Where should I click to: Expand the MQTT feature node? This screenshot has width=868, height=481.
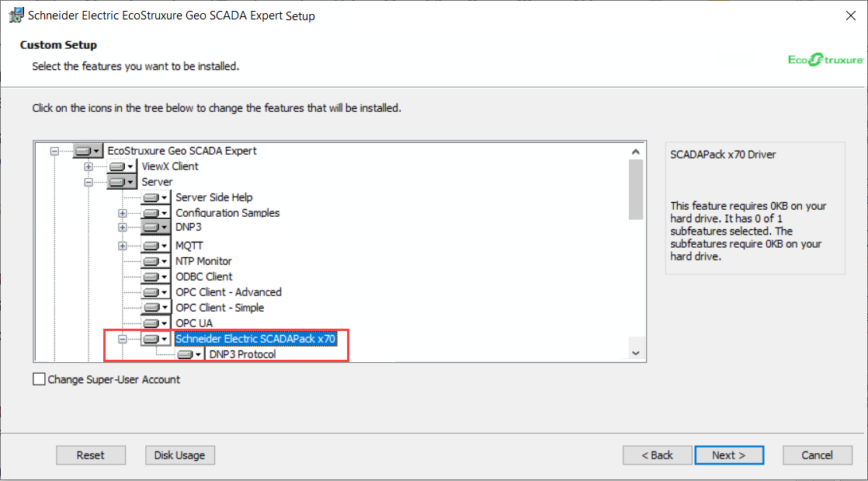(122, 246)
